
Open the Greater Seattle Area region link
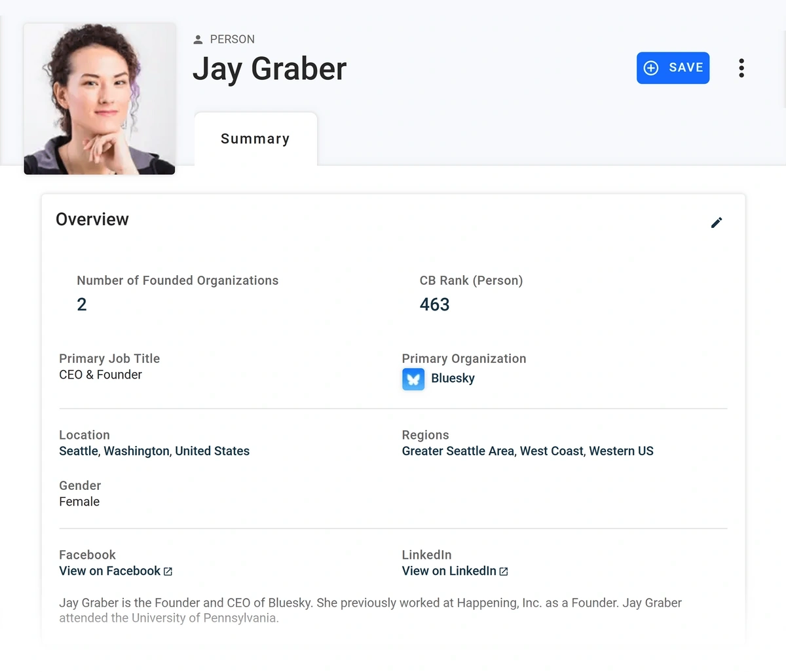coord(457,451)
